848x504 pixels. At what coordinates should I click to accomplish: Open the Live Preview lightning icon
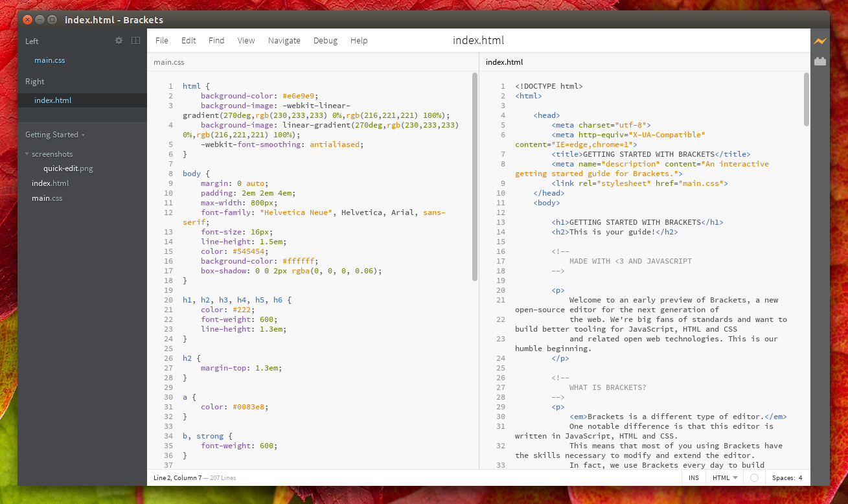point(820,41)
